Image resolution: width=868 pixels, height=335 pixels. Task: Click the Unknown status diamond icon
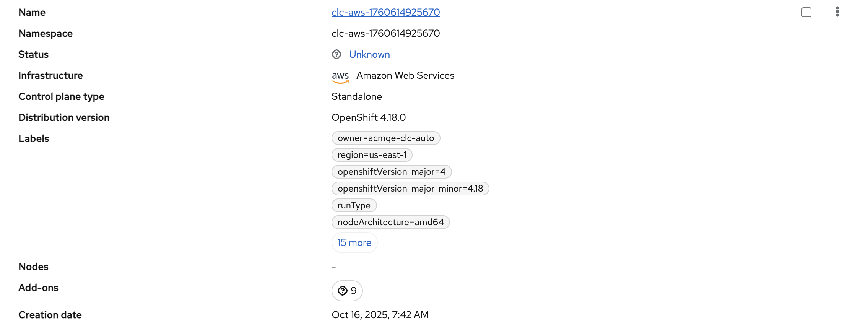[x=336, y=54]
